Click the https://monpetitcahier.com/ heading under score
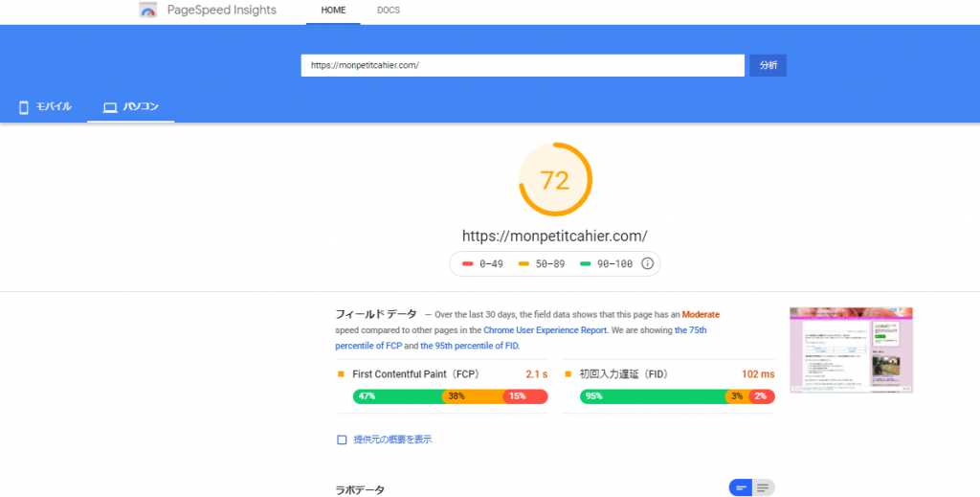Viewport: 980px width, 497px height. (555, 237)
